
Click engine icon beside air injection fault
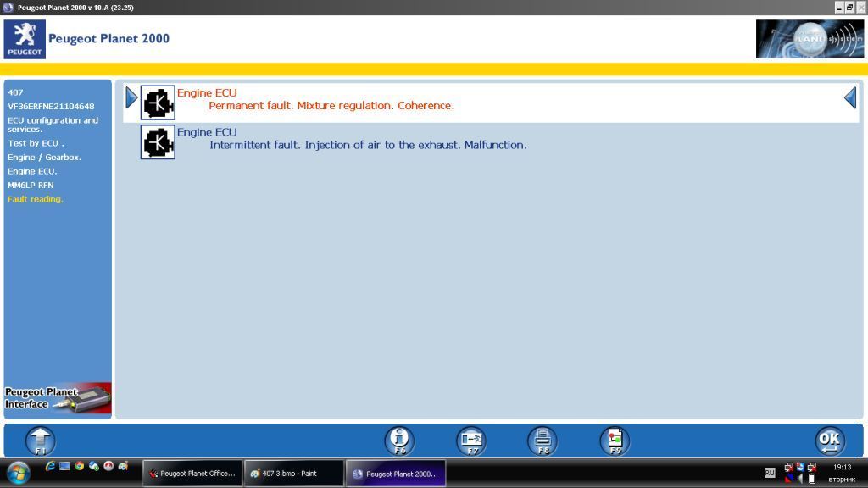(158, 142)
